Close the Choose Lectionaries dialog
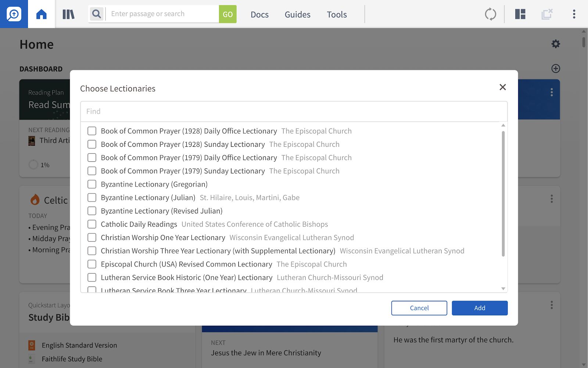This screenshot has height=368, width=588. [503, 87]
